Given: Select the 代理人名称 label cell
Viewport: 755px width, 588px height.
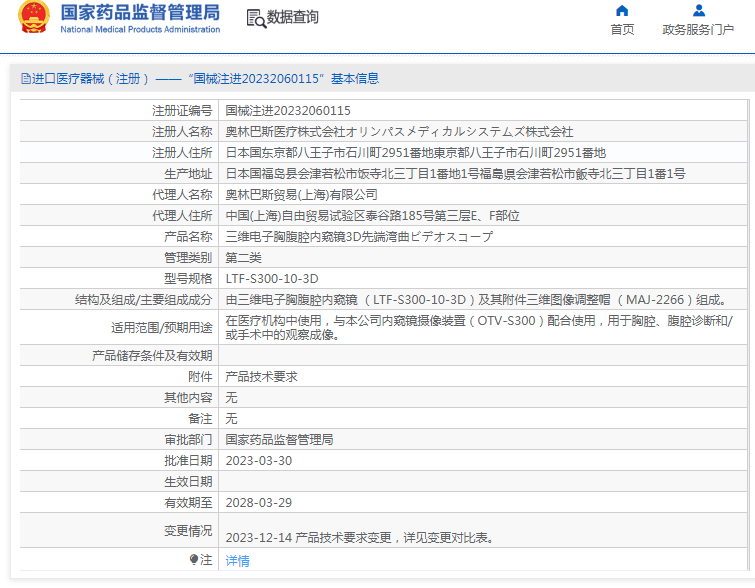Looking at the screenshot, I should pos(182,195).
